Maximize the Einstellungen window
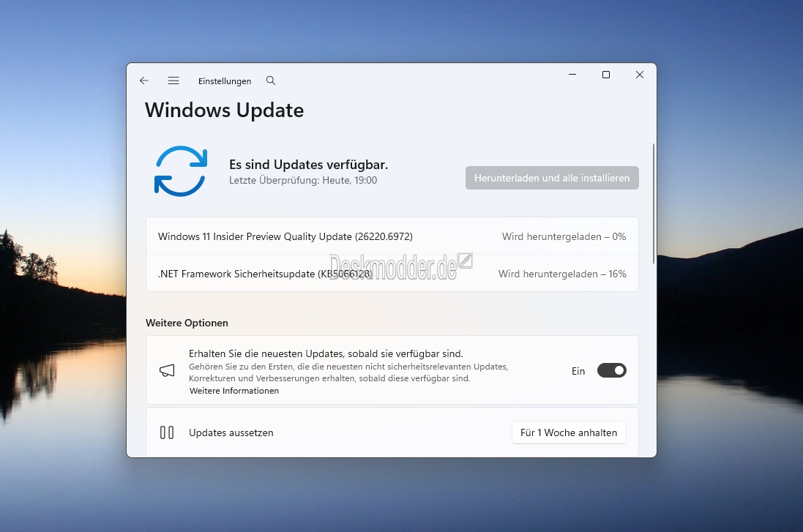Image resolution: width=803 pixels, height=532 pixels. click(606, 75)
